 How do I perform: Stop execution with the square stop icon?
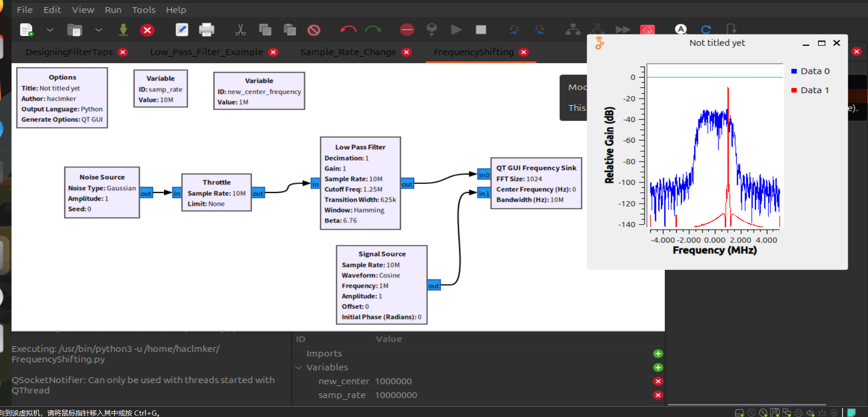coord(481,30)
